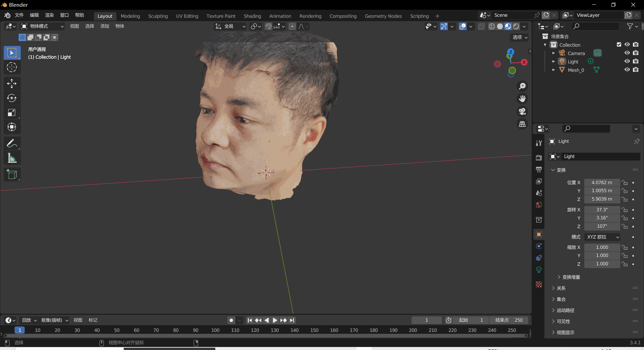This screenshot has width=644, height=350.
Task: Switch to the Geometry Nodes workspace tab
Action: coord(383,16)
